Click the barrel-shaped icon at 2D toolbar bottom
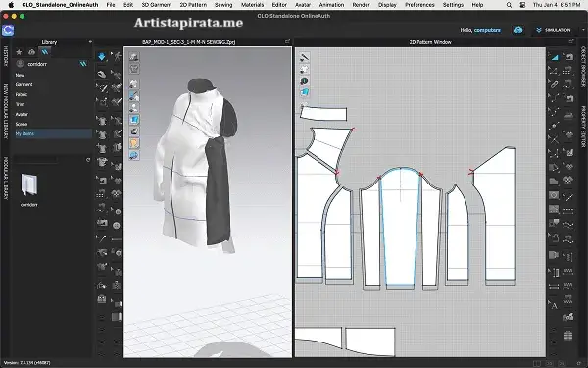This screenshot has width=588, height=368. click(568, 335)
